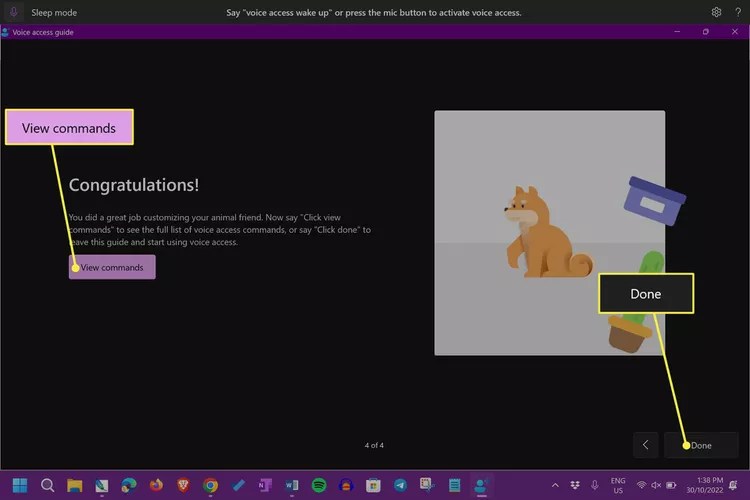Restore the Voice access guide window

706,32
